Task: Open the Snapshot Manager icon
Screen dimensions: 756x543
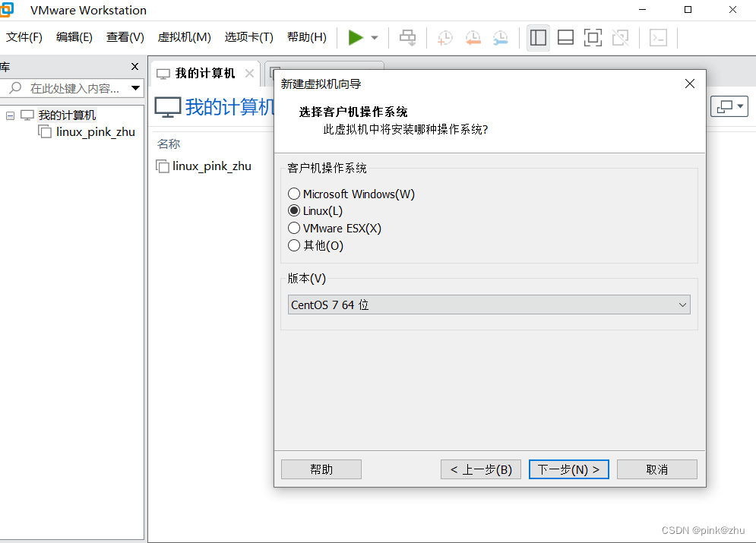Action: point(500,37)
